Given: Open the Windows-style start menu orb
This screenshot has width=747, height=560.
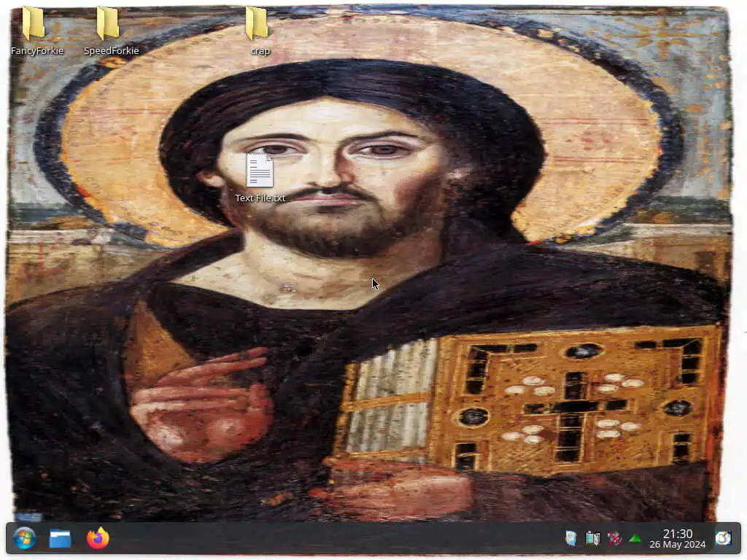Looking at the screenshot, I should (x=24, y=539).
